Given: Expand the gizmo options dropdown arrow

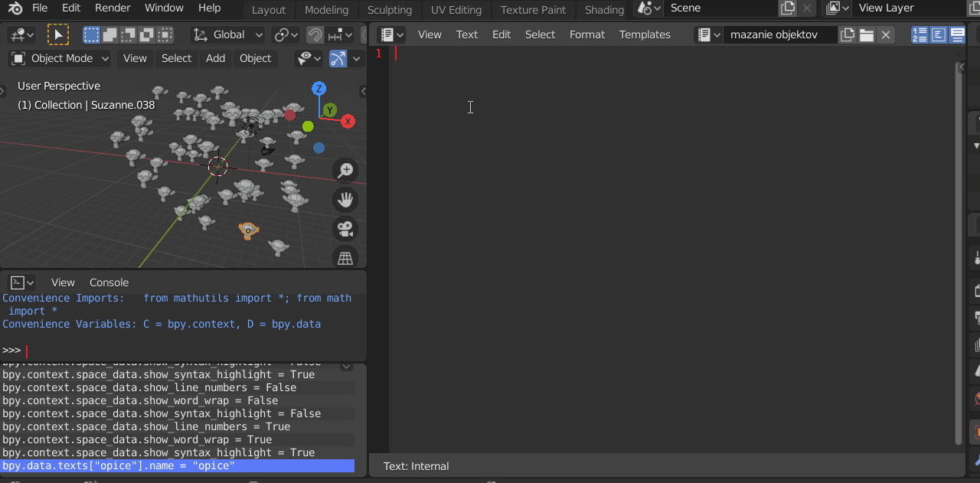Looking at the screenshot, I should tap(356, 58).
